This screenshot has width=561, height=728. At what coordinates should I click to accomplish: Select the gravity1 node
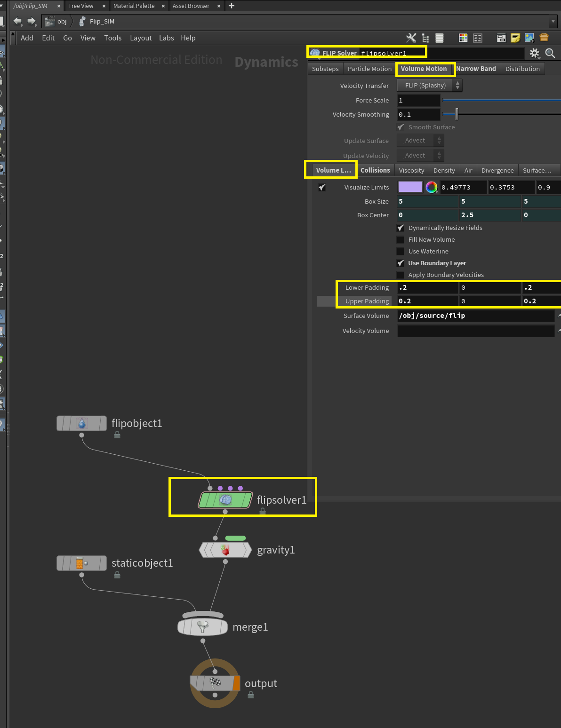point(225,550)
